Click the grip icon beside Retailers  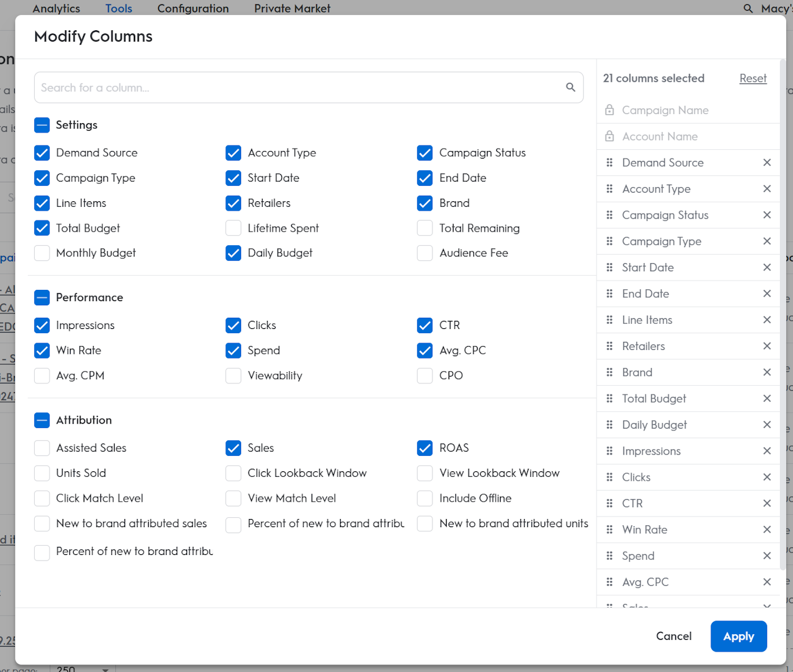pos(610,346)
